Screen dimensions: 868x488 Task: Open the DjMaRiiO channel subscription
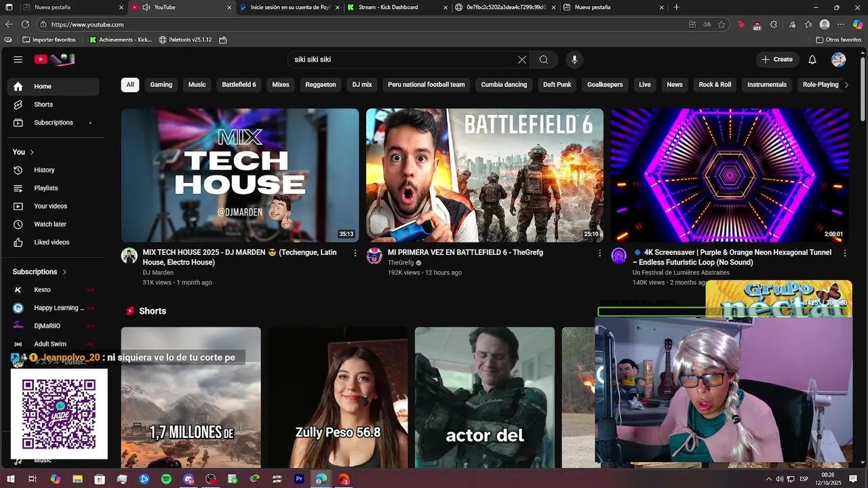tap(54, 326)
